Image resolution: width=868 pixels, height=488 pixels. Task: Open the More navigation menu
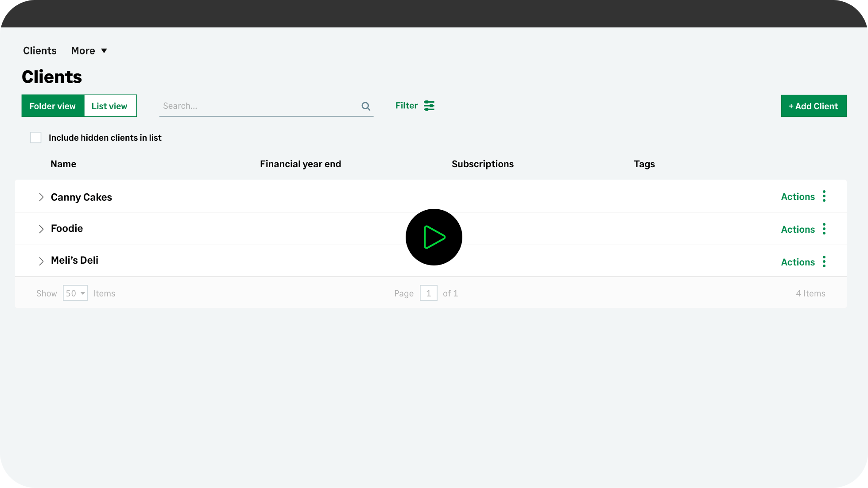(x=83, y=50)
